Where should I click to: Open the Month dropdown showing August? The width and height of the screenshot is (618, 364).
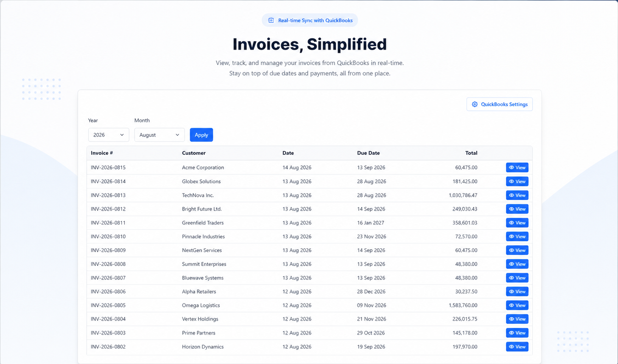tap(159, 135)
